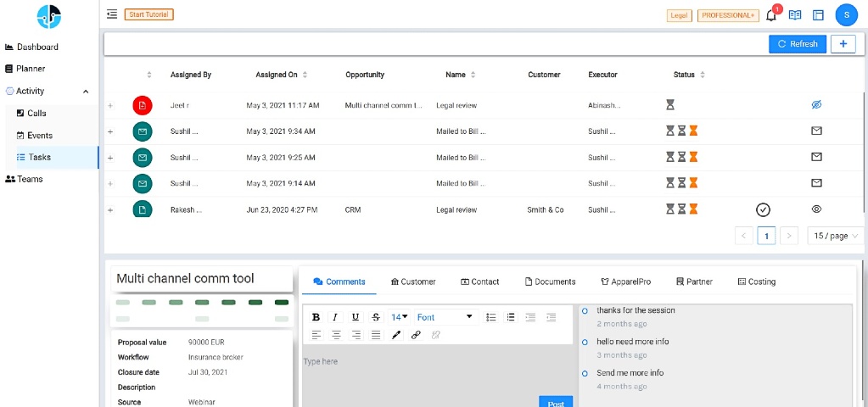Switch to the ApparelPro tab

pyautogui.click(x=625, y=282)
